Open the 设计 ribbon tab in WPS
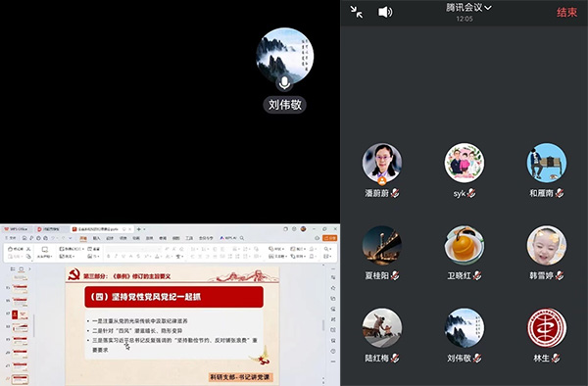The image size is (588, 386). click(110, 238)
